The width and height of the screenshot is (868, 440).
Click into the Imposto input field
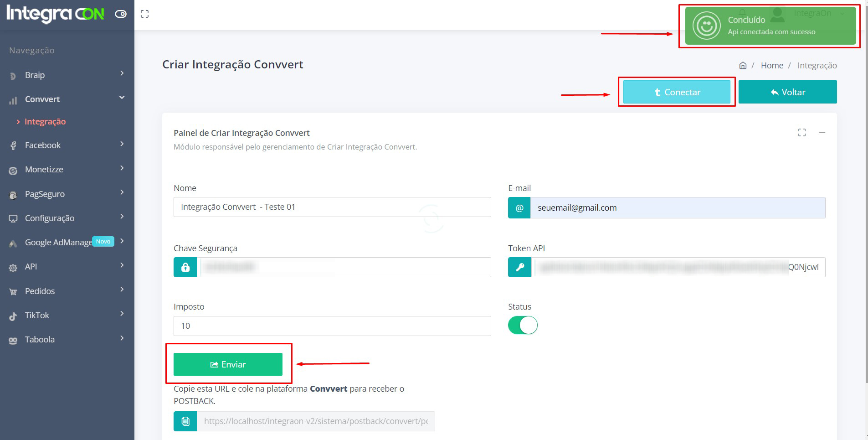click(332, 326)
